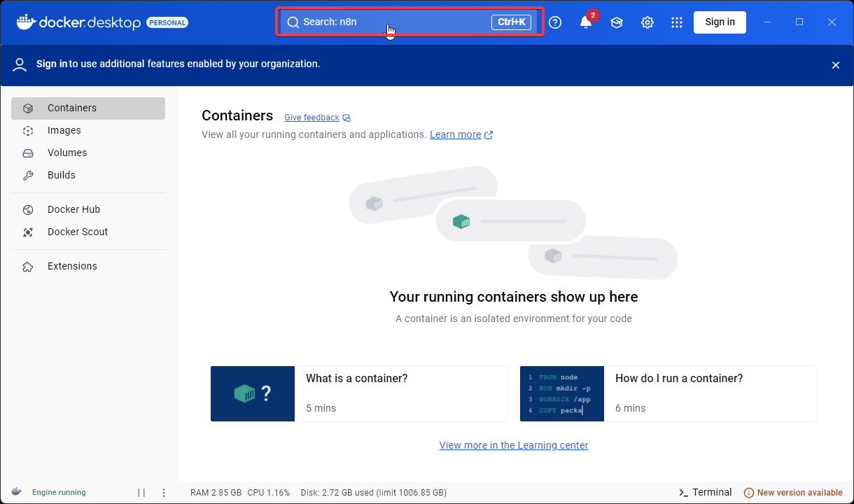Click the Disk: 2.72 GB used status
Image resolution: width=854 pixels, height=504 pixels.
coord(374,493)
